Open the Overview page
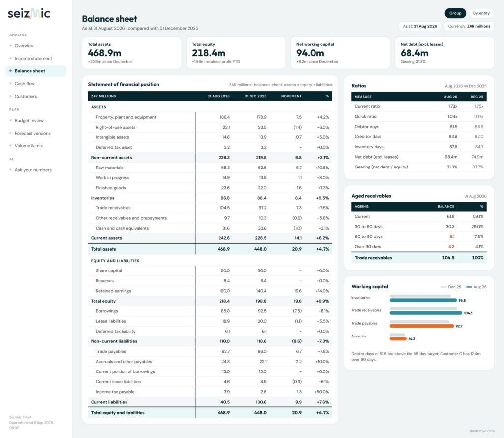The image size is (504, 438). 35,46
